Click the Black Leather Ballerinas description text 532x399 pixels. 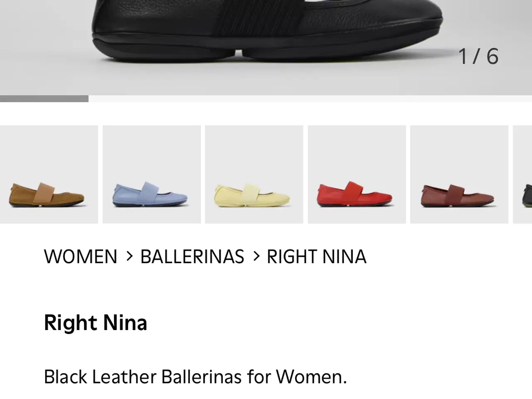(195, 377)
